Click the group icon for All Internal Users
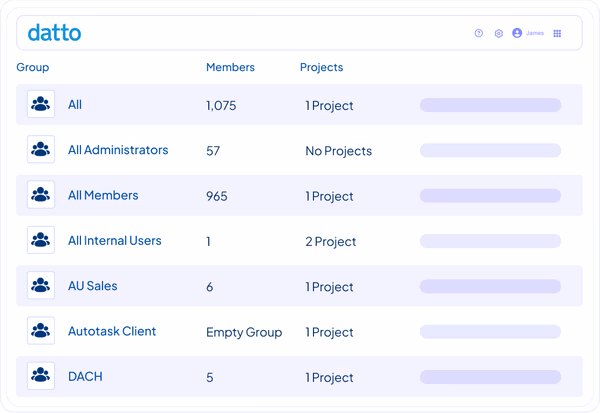This screenshot has height=413, width=600. click(41, 240)
